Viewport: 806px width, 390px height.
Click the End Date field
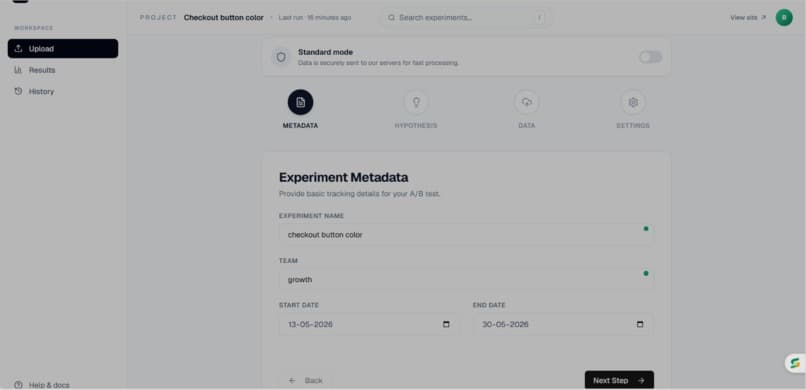(563, 324)
